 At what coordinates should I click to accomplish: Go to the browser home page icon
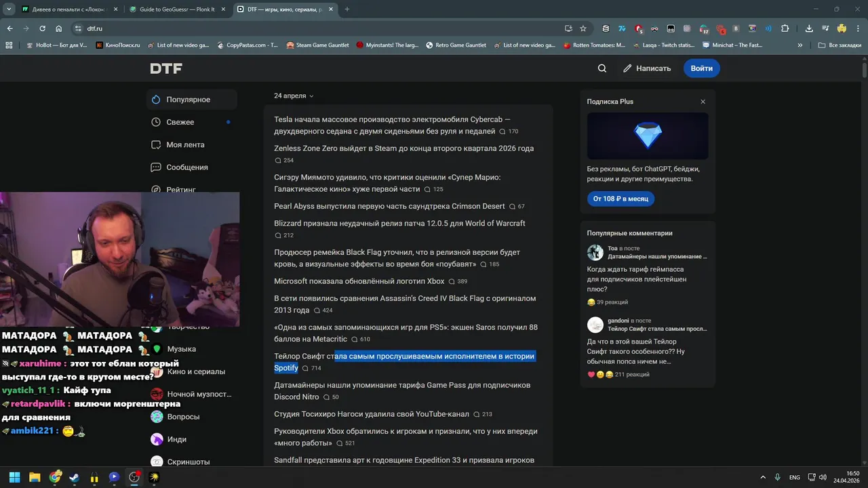tap(59, 28)
